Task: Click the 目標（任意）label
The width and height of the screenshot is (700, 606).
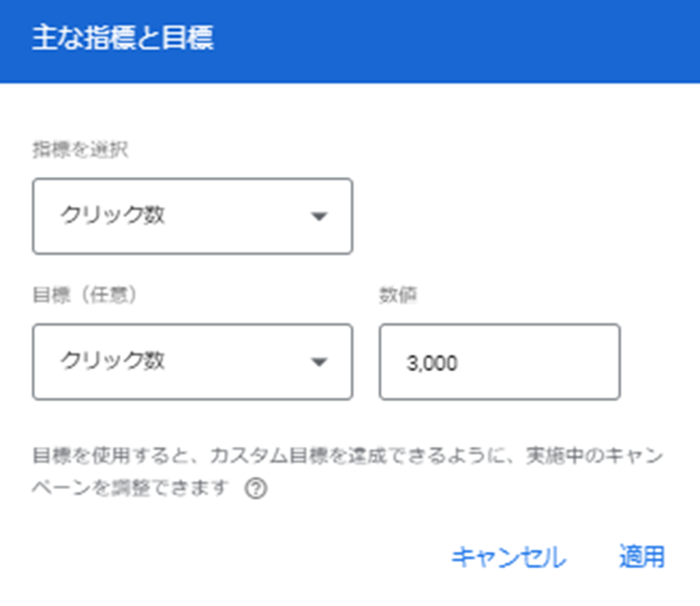Action: 84,296
